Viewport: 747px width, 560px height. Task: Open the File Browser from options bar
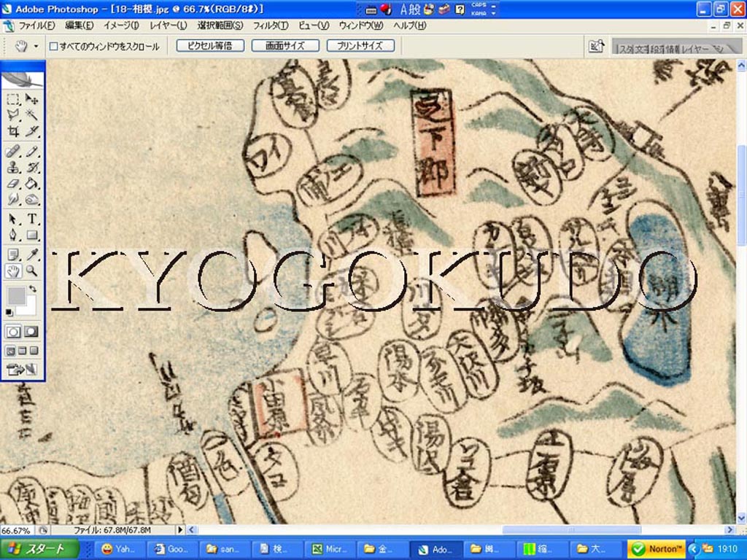coord(597,46)
